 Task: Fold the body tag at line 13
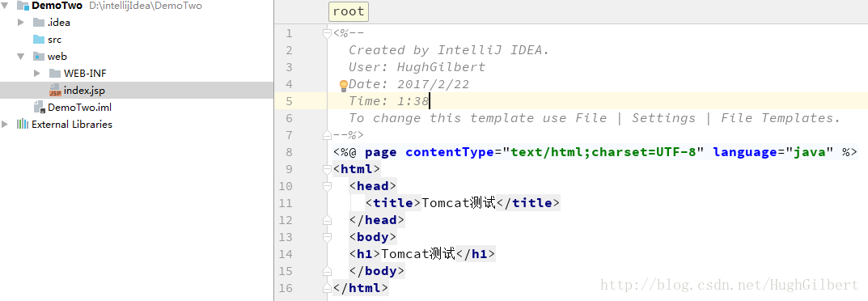tap(327, 237)
